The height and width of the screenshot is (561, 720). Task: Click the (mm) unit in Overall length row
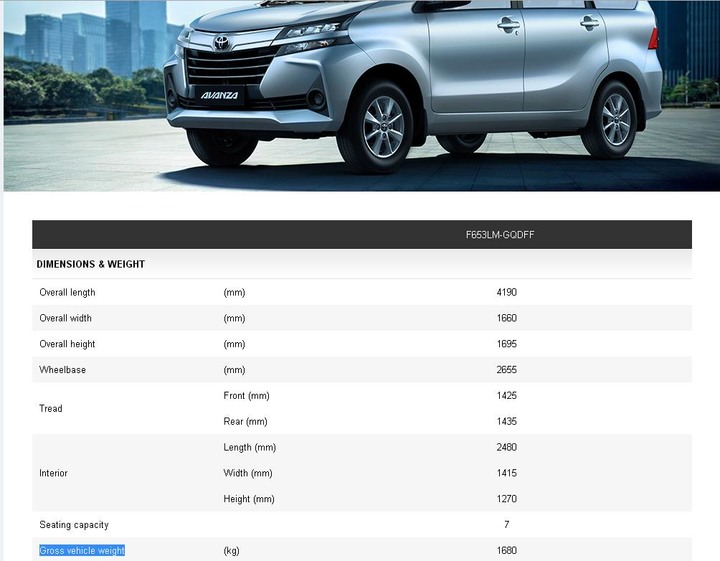coord(234,292)
